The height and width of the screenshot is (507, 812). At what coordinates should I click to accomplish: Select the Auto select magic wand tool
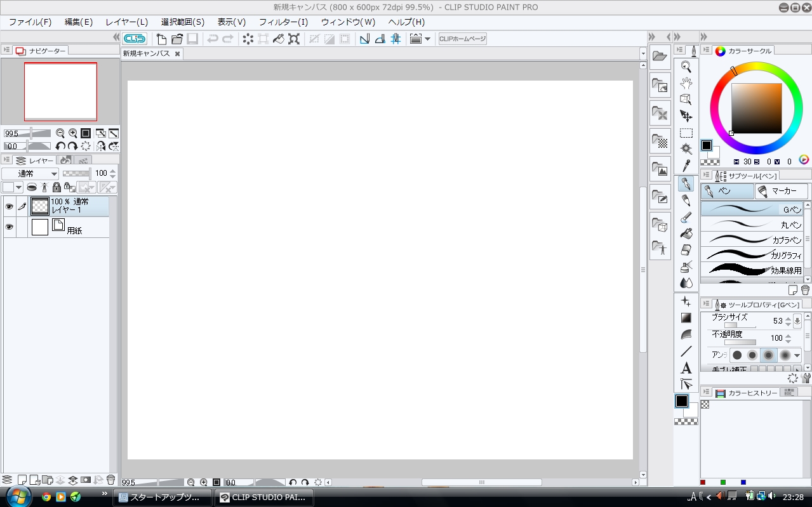point(686,149)
